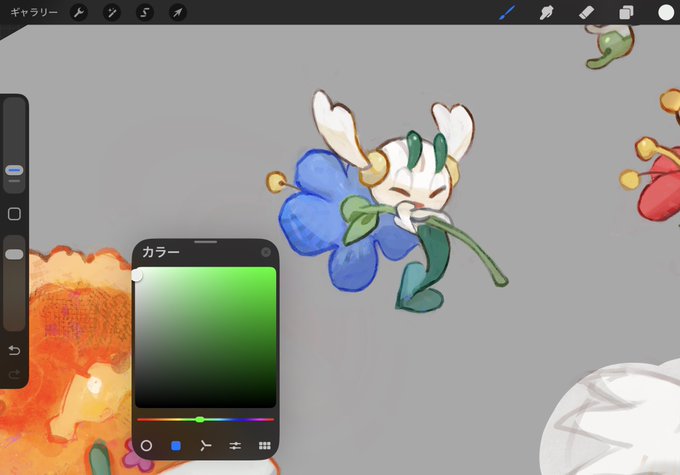Tap the active color circle in top bar
The height and width of the screenshot is (475, 680).
[x=666, y=13]
